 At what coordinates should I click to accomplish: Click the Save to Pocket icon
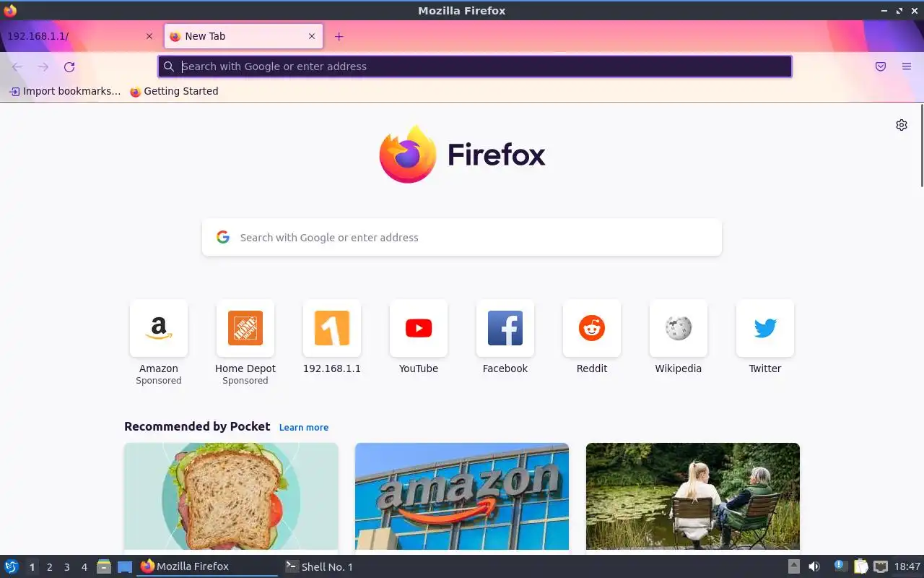(x=881, y=66)
